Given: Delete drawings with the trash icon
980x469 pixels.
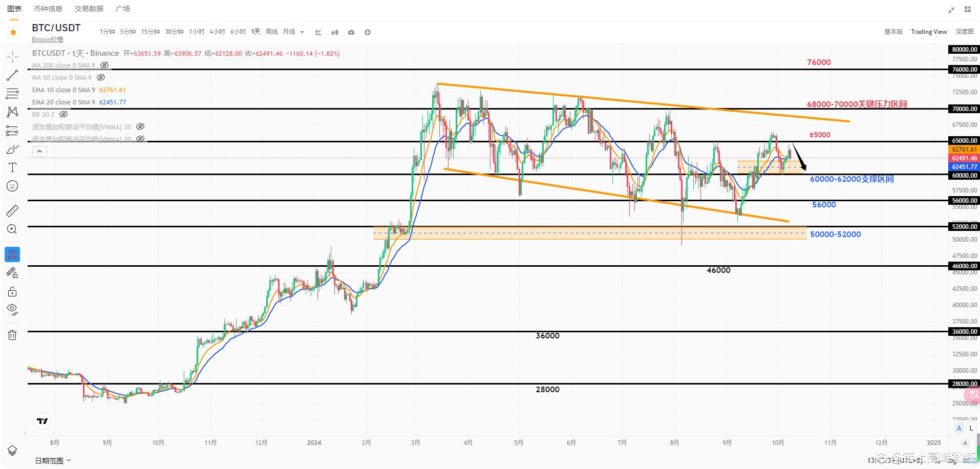Looking at the screenshot, I should (x=12, y=335).
